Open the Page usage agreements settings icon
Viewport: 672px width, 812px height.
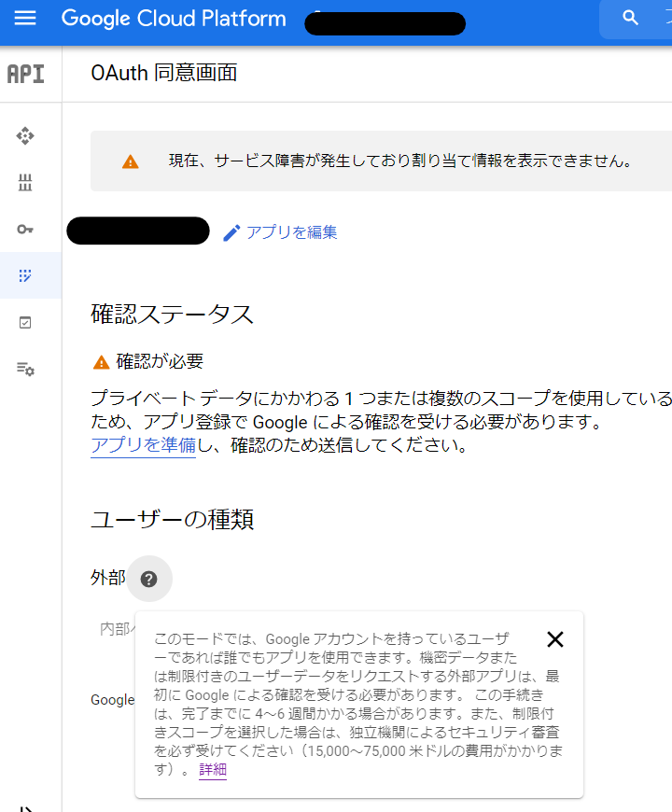25,369
